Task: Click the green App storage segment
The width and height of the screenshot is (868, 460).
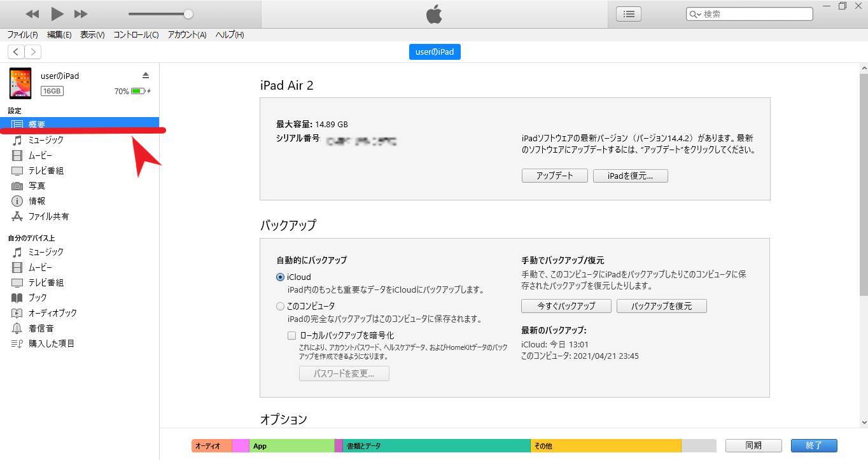Action: click(291, 446)
